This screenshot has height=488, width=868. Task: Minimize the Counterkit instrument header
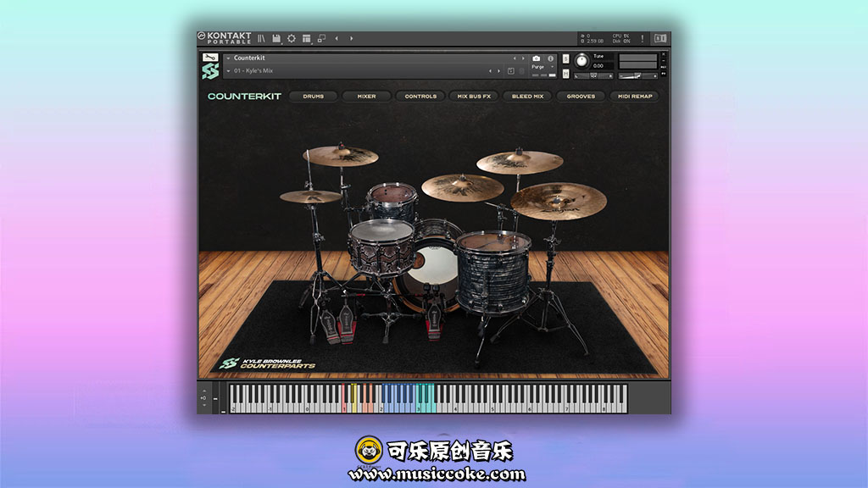(664, 61)
